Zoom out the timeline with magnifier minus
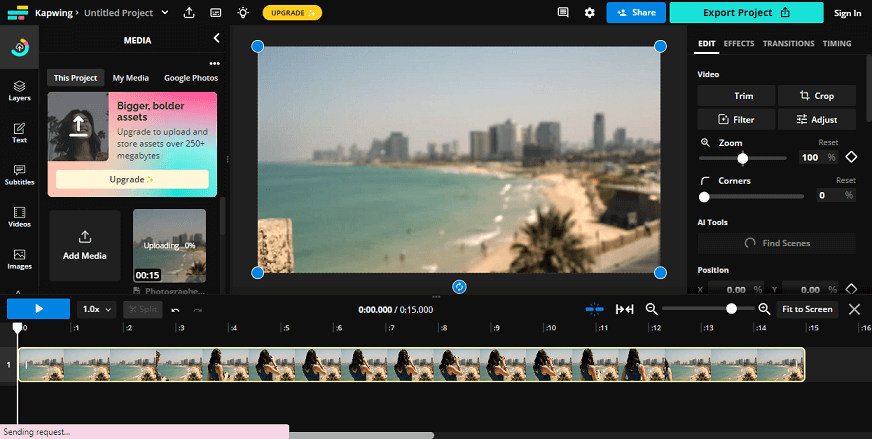Viewport: 872px width, 439px height. pos(651,309)
